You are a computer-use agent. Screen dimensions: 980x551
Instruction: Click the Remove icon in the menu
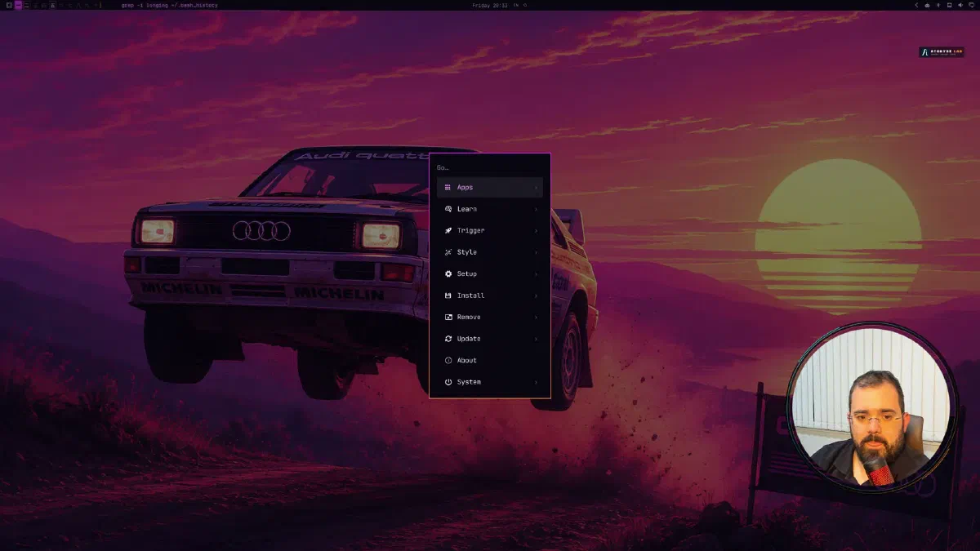click(x=448, y=318)
